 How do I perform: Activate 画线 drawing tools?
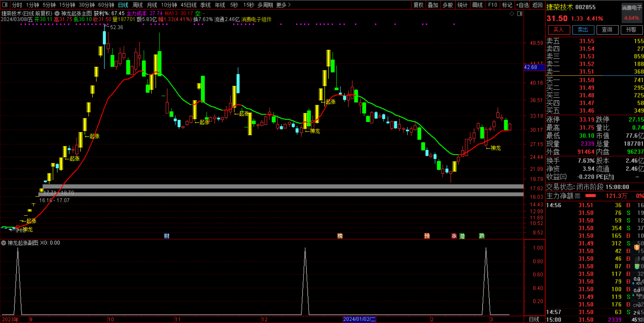pyautogui.click(x=477, y=5)
